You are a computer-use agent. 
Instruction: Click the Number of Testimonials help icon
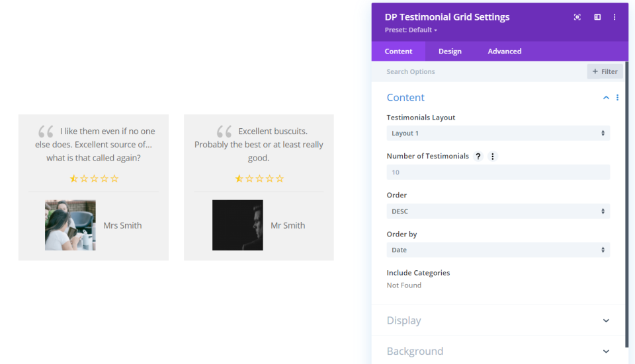click(478, 157)
